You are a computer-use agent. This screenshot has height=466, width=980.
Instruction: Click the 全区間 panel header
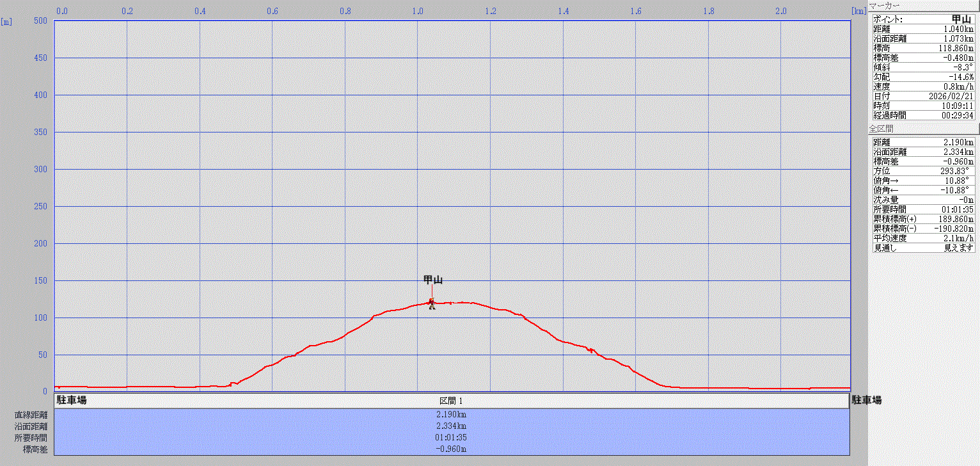tap(881, 129)
